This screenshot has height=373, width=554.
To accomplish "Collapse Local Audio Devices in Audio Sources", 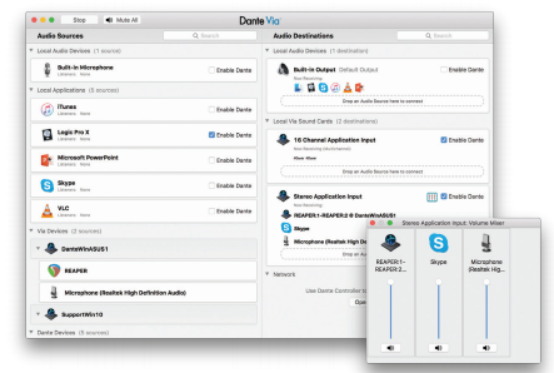I will [x=31, y=51].
